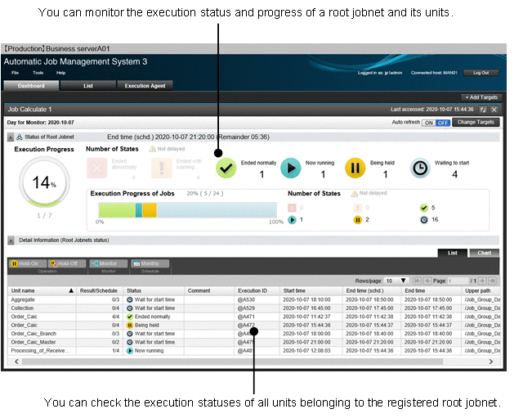Collapse the Status of Root Jobnet section
532x418 pixels.
pyautogui.click(x=11, y=137)
